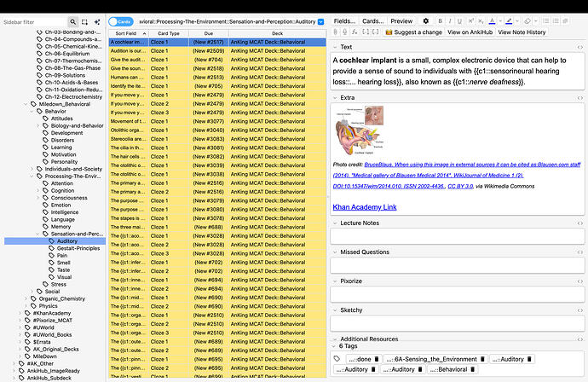Open the eraser options dropdown arrow

click(x=535, y=21)
